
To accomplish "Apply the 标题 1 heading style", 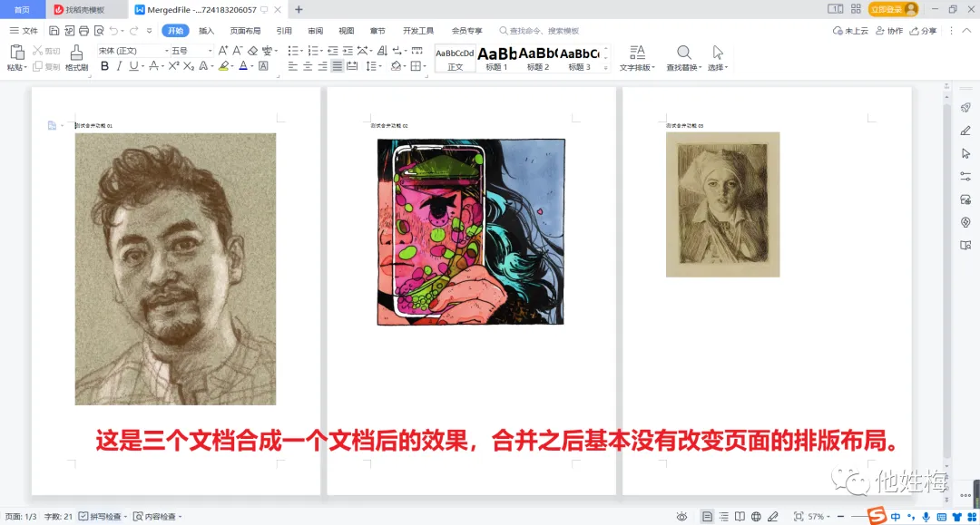I will click(497, 59).
